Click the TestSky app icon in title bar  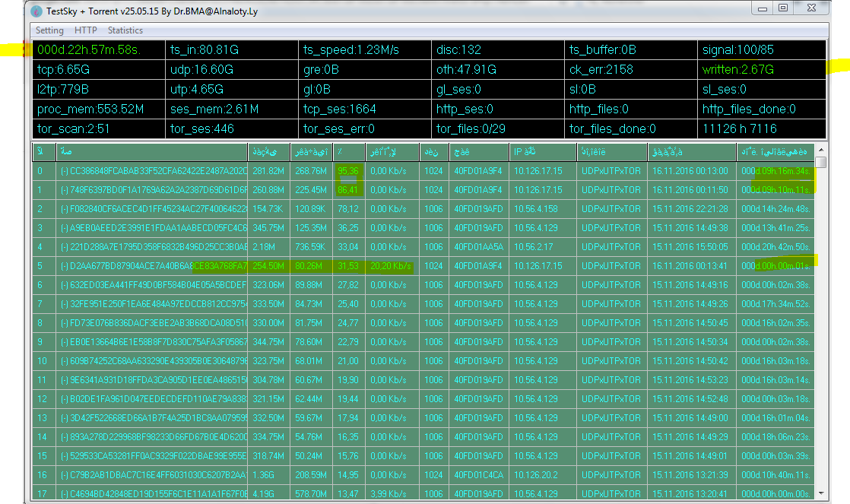click(x=37, y=11)
